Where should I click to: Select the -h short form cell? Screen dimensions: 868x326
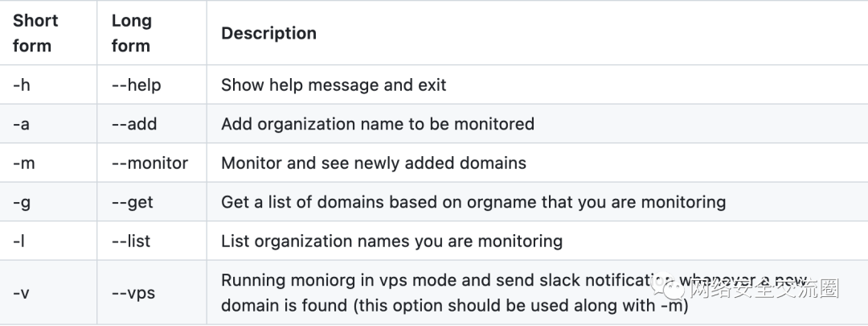pos(22,85)
